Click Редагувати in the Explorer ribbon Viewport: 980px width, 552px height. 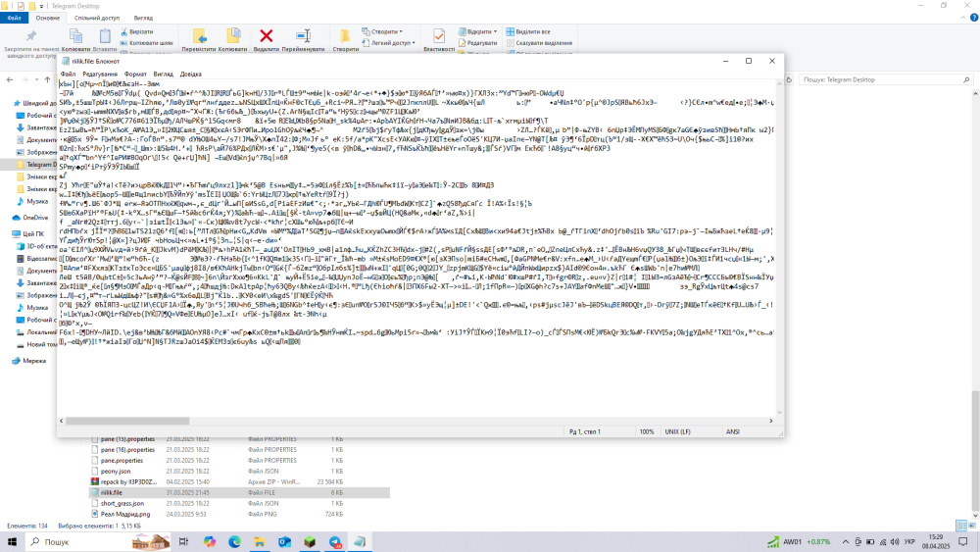pyautogui.click(x=477, y=43)
